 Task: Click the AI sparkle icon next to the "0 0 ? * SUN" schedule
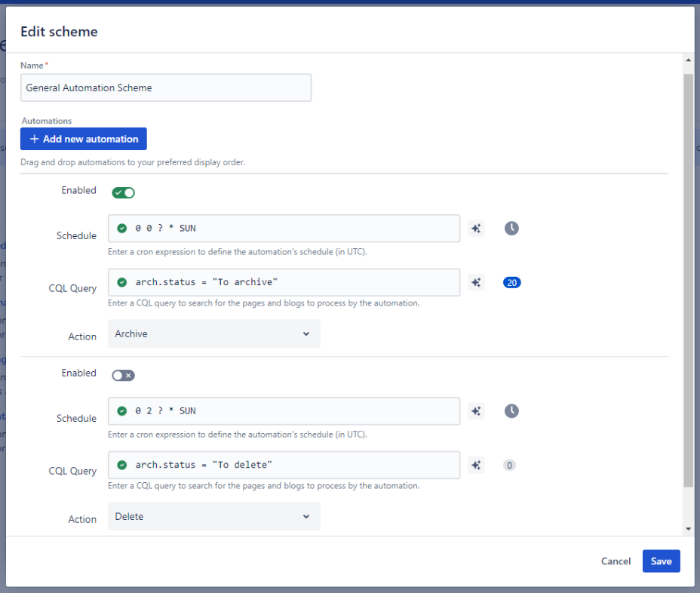coord(476,229)
